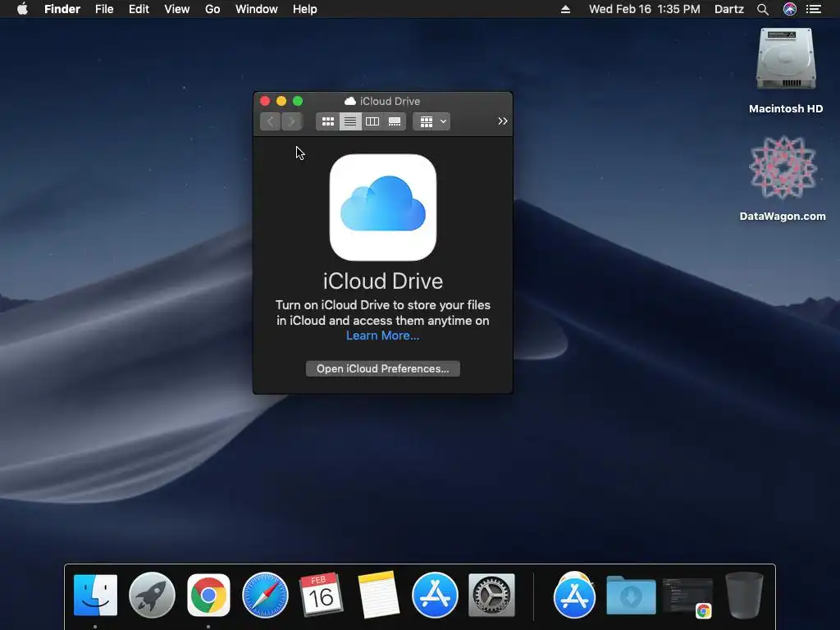Open the Dartz user menu
840x630 pixels.
[729, 9]
